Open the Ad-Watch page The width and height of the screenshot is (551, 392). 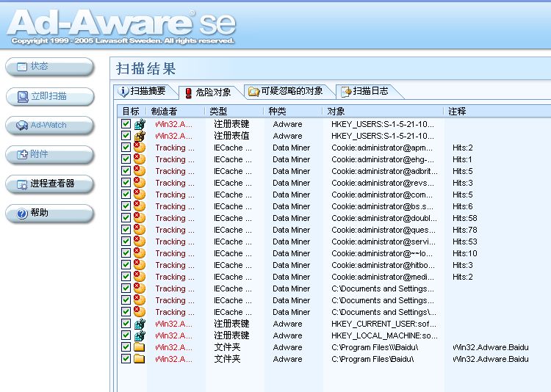(50, 126)
